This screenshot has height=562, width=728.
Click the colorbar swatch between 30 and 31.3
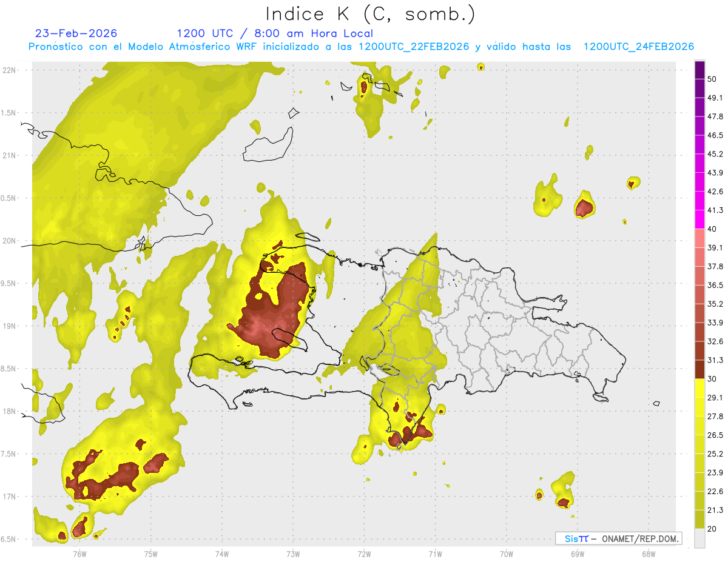pyautogui.click(x=700, y=369)
